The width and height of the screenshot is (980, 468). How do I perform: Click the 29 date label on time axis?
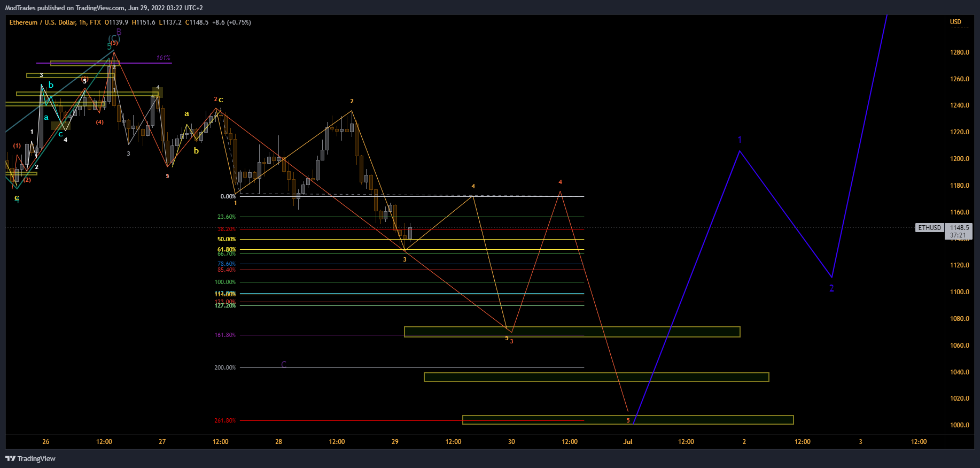click(395, 442)
